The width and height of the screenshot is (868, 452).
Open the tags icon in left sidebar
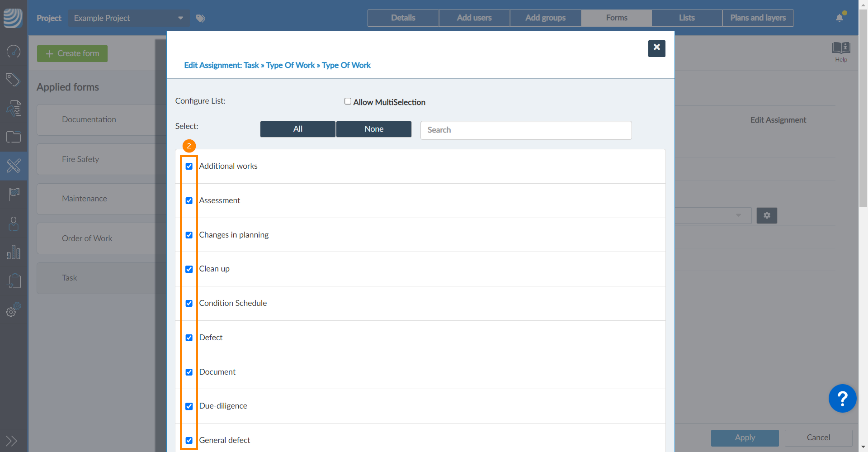pos(13,80)
